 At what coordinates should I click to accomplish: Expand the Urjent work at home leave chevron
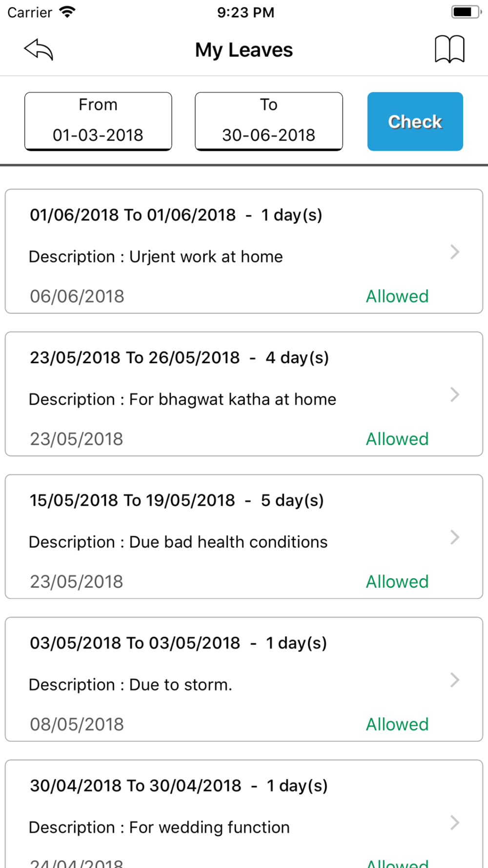click(x=455, y=252)
